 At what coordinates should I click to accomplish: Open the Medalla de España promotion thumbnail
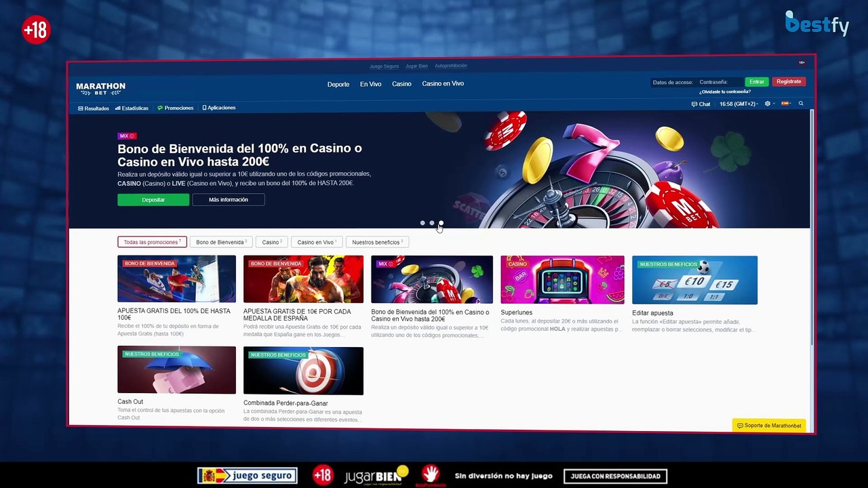303,279
